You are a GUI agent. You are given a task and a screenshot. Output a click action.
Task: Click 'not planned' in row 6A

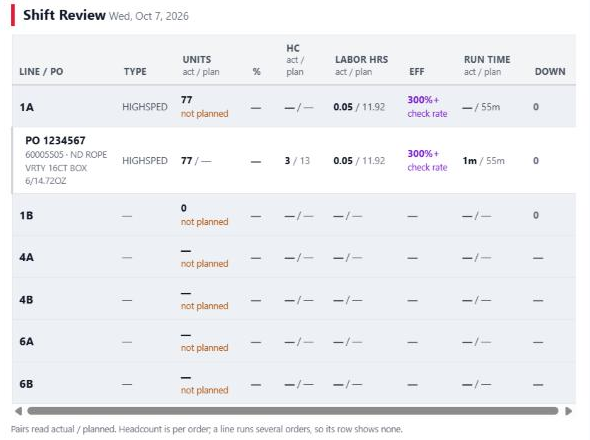coord(205,348)
